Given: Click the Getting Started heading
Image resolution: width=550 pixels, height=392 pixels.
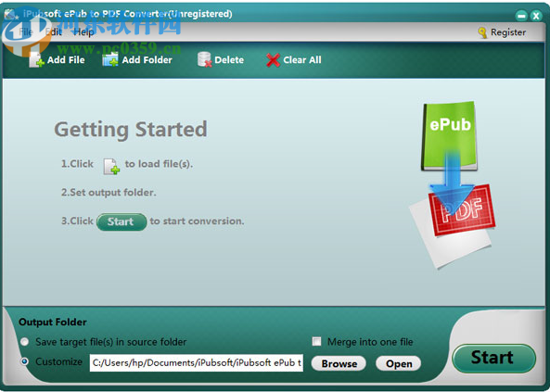Looking at the screenshot, I should click(x=131, y=130).
